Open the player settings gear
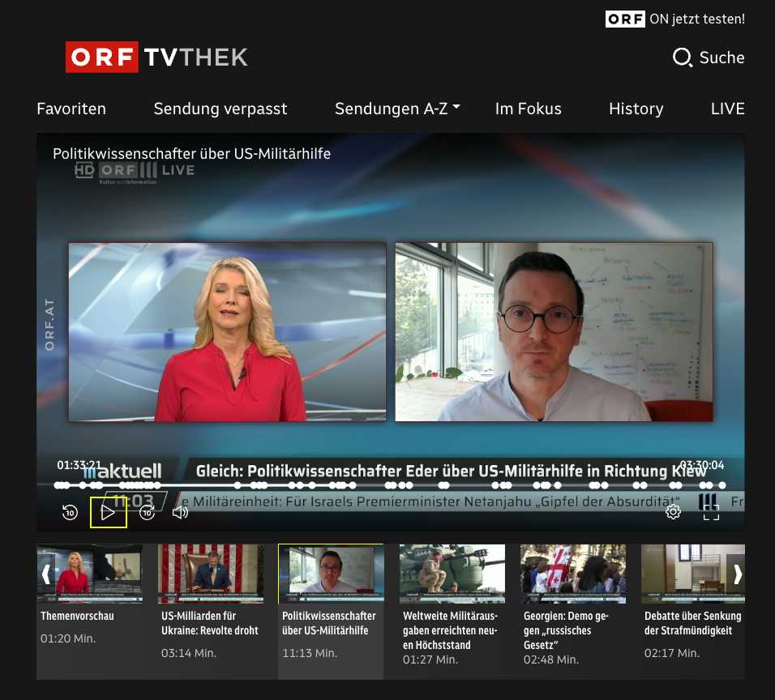The image size is (775, 700). (673, 512)
